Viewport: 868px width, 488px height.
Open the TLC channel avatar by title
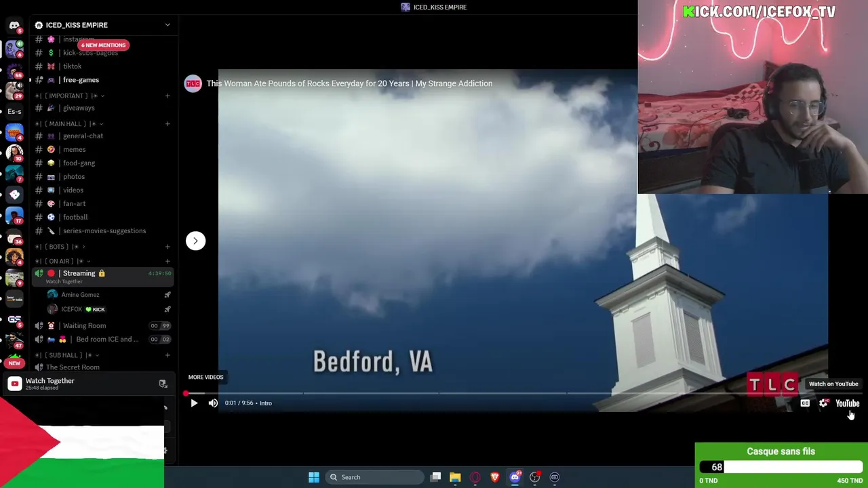point(193,83)
